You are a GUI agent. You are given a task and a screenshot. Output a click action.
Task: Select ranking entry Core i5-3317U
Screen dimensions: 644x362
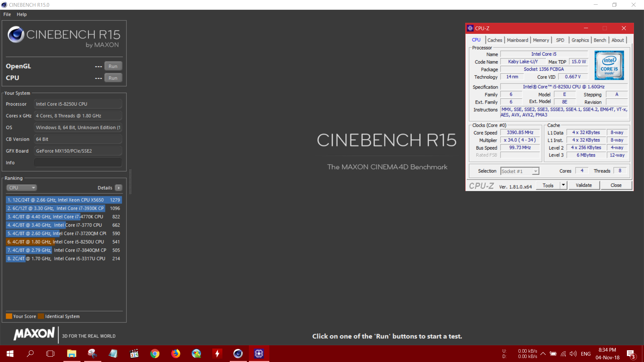coord(64,258)
